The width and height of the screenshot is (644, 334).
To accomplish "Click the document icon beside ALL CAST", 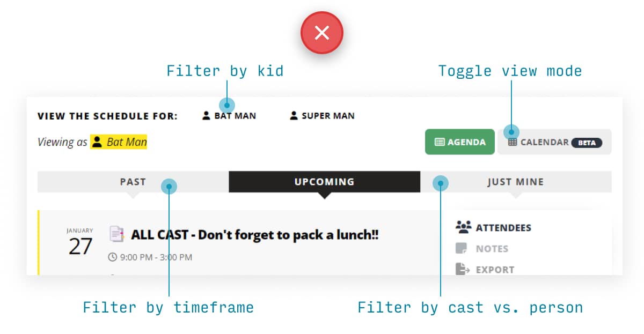I will (117, 234).
